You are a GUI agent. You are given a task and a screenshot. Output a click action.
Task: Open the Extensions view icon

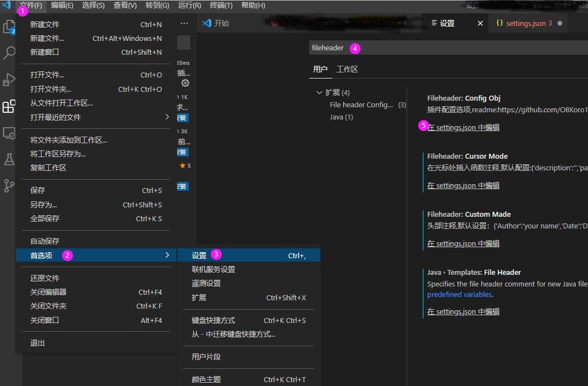tap(8, 106)
